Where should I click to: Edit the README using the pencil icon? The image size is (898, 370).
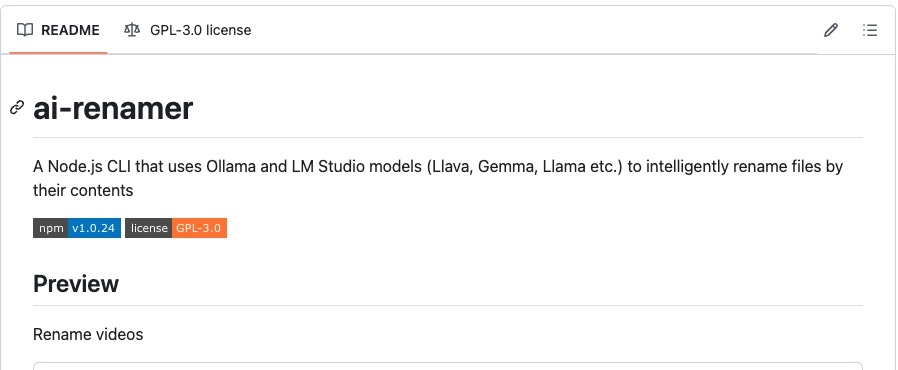coord(830,30)
